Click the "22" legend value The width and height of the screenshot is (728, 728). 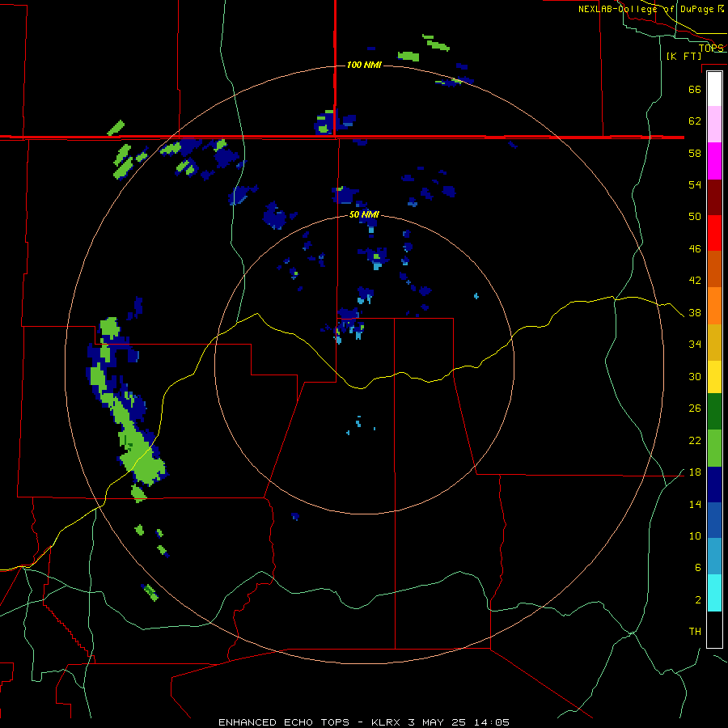[x=695, y=441]
